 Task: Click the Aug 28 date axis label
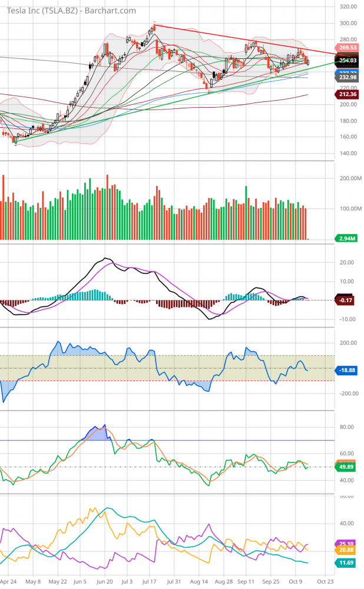point(224,580)
